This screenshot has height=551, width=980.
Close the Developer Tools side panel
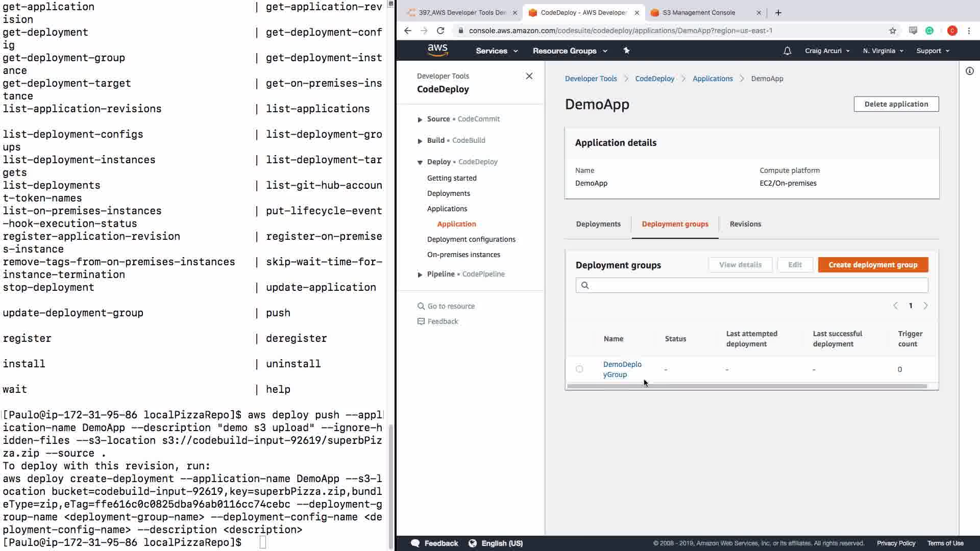(529, 76)
